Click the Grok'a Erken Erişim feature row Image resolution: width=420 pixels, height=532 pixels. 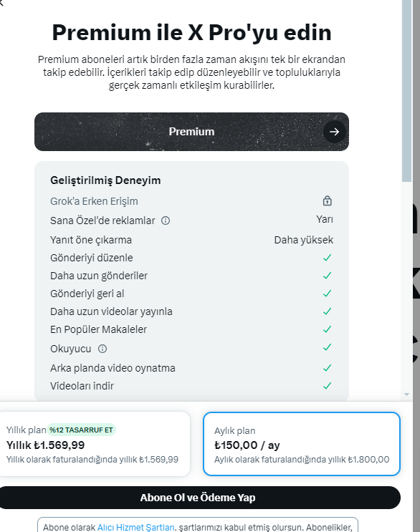191,201
